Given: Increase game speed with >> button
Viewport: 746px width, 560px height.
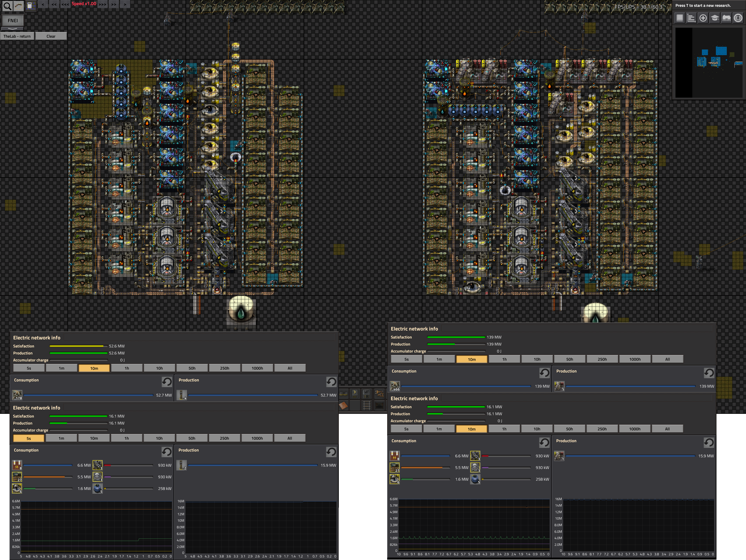Looking at the screenshot, I should click(114, 4).
